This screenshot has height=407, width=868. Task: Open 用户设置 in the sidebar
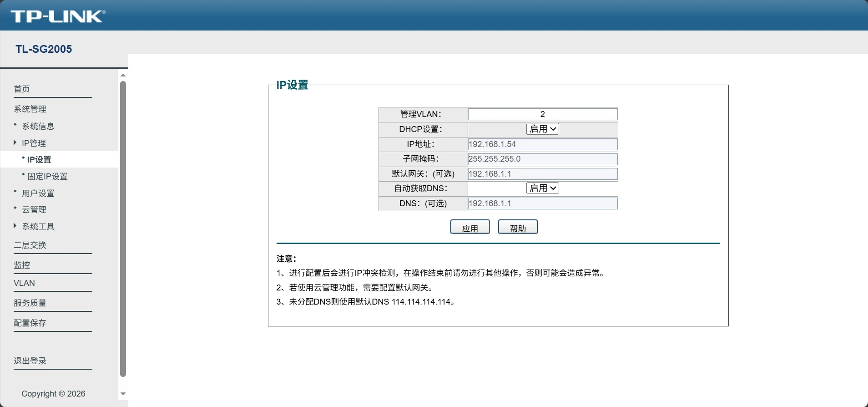[x=38, y=193]
